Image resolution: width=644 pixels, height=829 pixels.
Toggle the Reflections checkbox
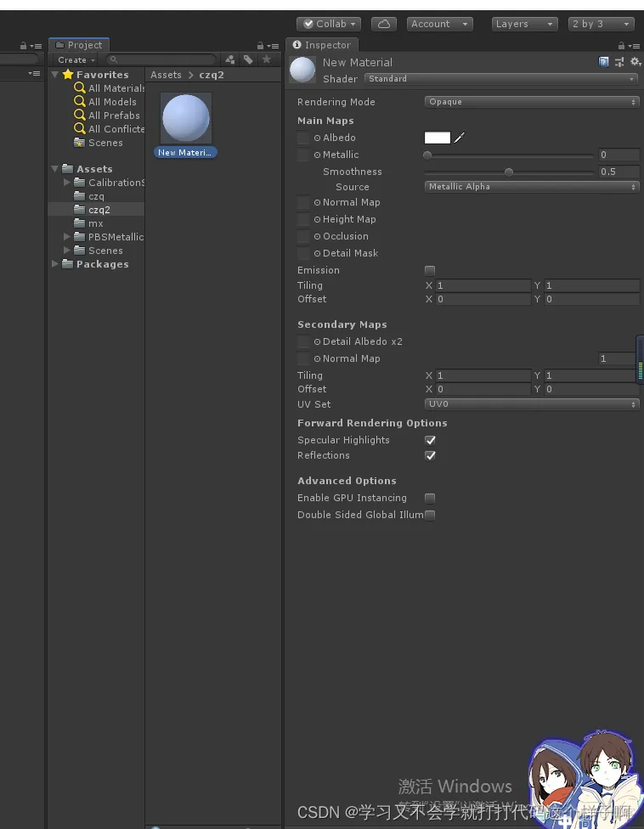431,456
